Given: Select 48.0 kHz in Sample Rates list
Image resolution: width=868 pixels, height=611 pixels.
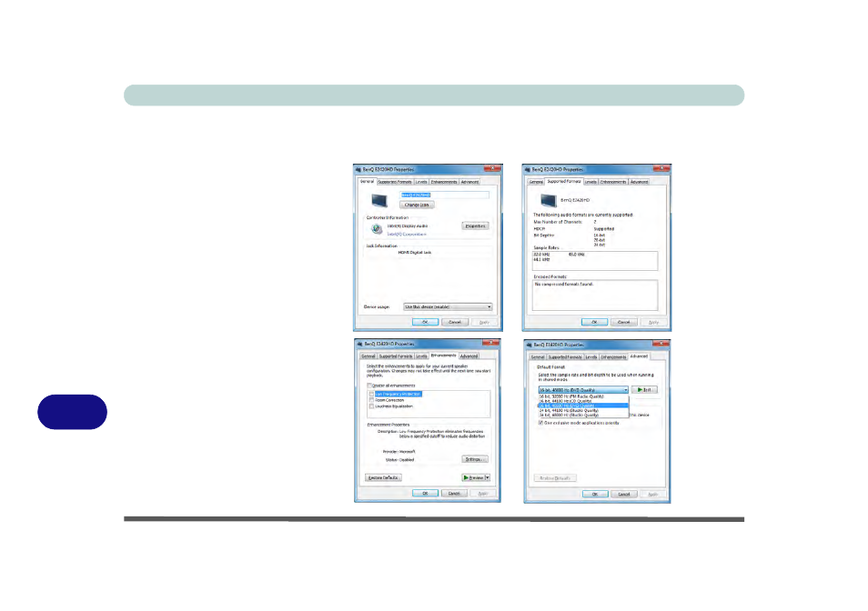Looking at the screenshot, I should pos(576,255).
